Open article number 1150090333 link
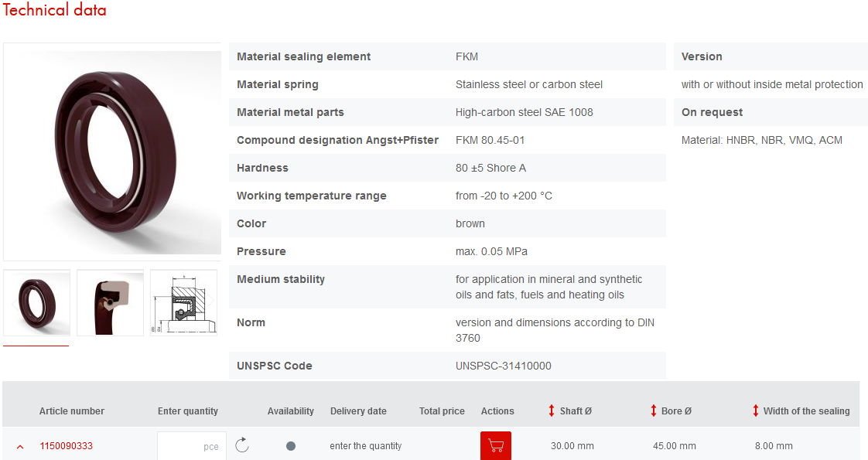868x460 pixels. click(x=66, y=445)
